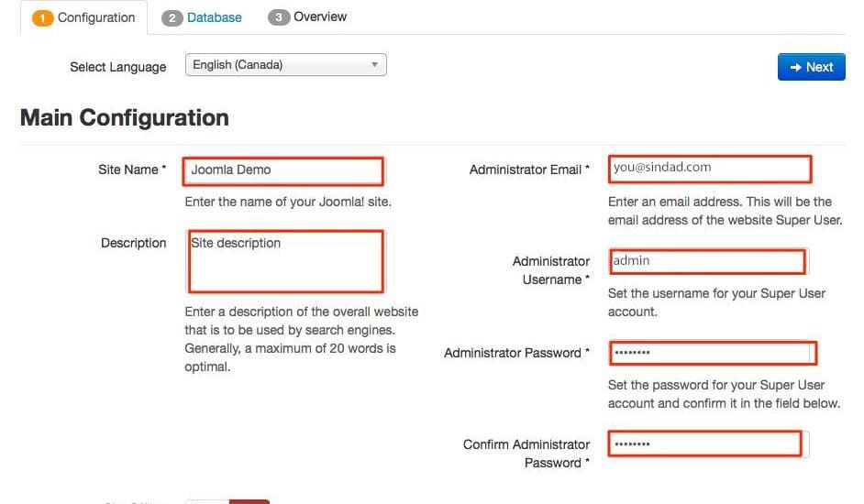Click the Administrator Username field

707,261
